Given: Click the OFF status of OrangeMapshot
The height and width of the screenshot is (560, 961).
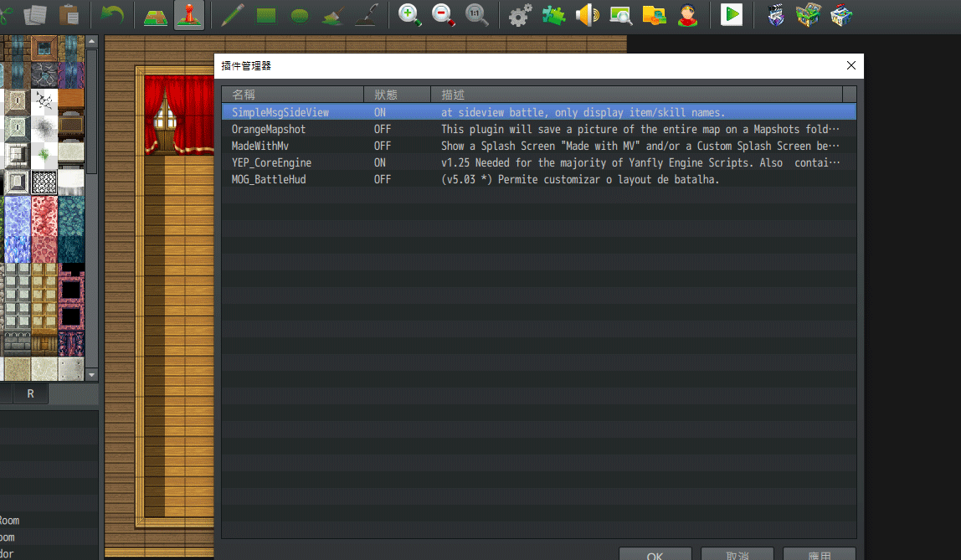Looking at the screenshot, I should pos(383,129).
